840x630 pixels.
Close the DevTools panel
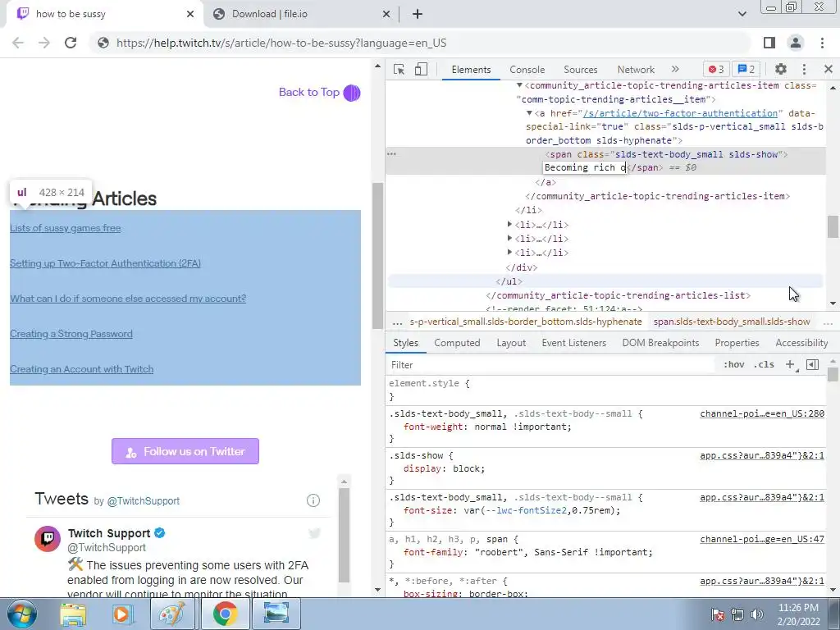click(829, 69)
